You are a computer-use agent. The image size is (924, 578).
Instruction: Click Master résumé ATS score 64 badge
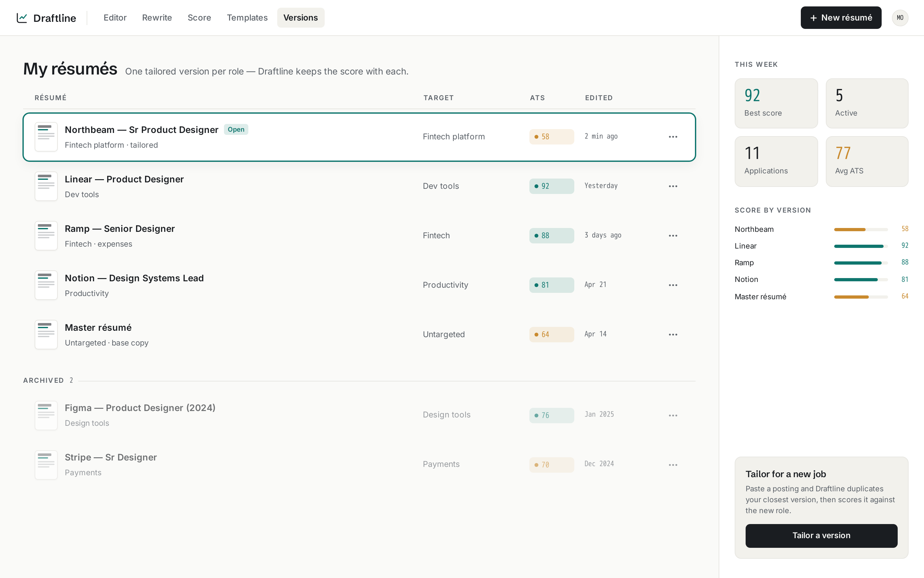click(551, 335)
